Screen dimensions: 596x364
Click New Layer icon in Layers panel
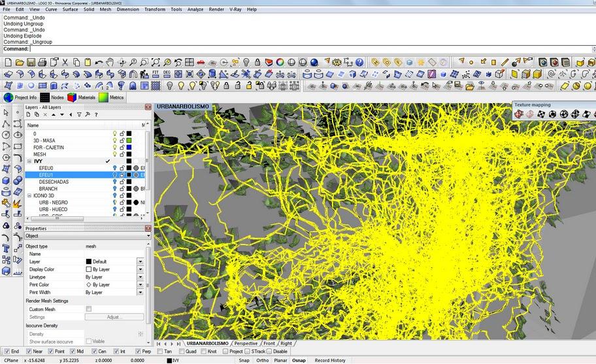coord(29,114)
